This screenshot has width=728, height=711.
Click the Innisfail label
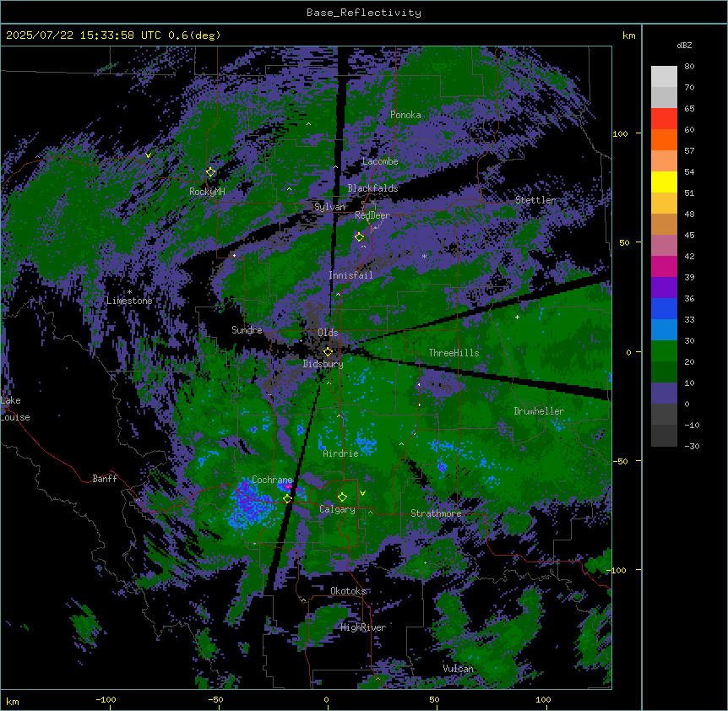(x=350, y=275)
